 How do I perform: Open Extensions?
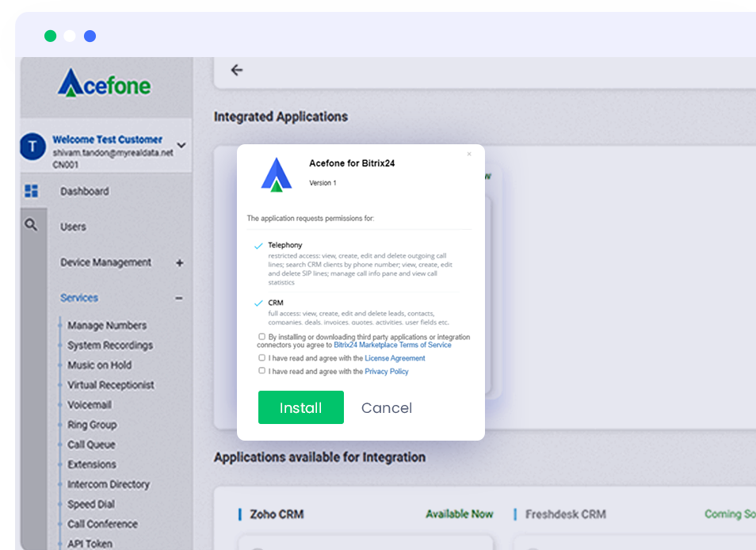[92, 464]
